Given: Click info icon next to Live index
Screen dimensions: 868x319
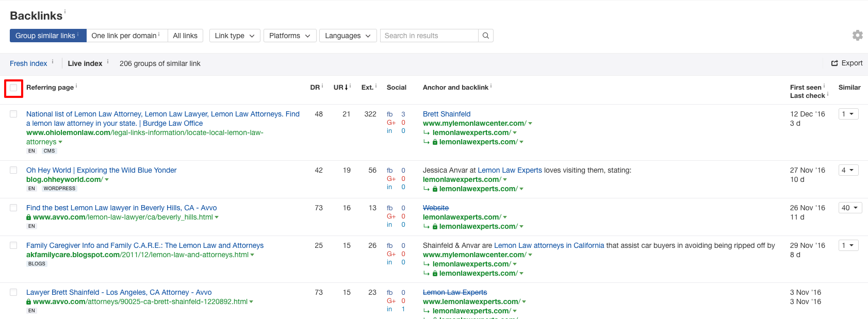Looking at the screenshot, I should [108, 61].
